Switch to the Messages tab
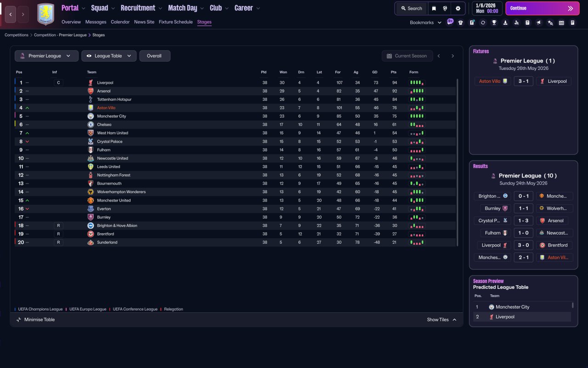This screenshot has width=588, height=368. tap(96, 22)
